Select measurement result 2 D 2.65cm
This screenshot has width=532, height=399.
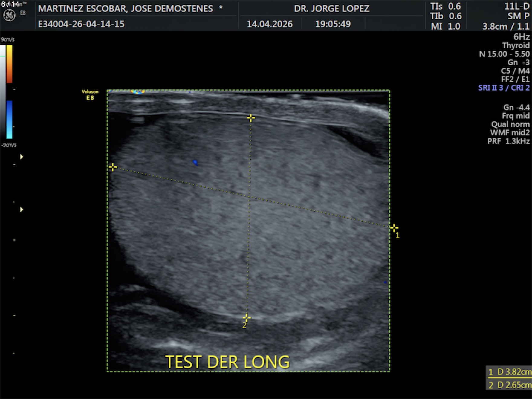click(x=509, y=385)
